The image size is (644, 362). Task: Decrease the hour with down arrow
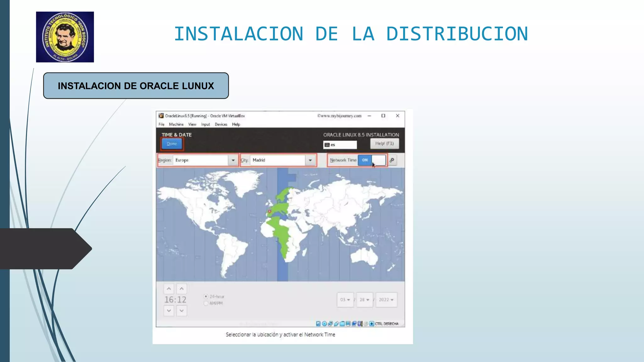[x=169, y=311]
